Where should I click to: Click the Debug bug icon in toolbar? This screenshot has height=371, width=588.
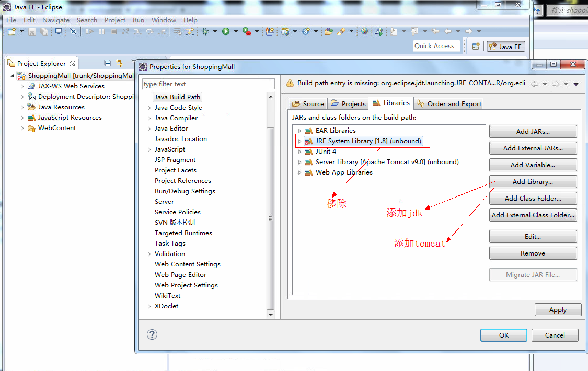205,32
